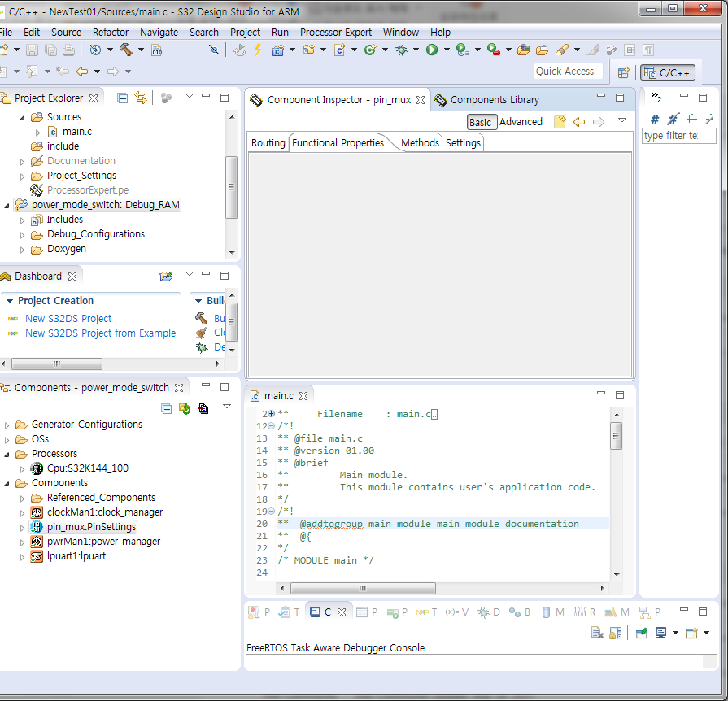Click the build configuration gauge icon
Image resolution: width=728 pixels, height=701 pixels.
tap(95, 50)
